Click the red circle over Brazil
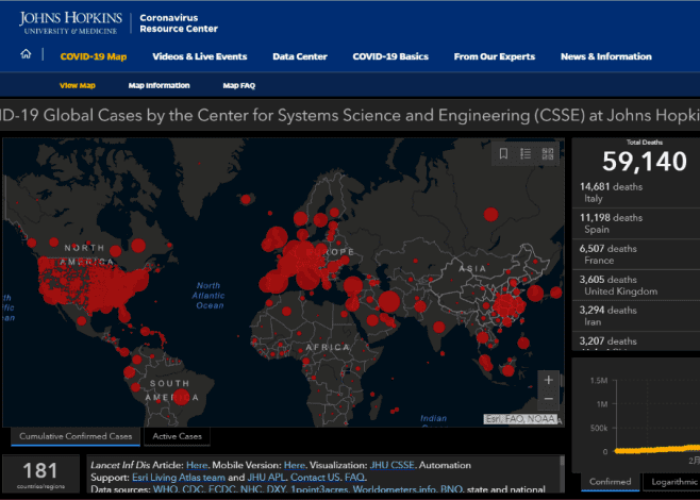This screenshot has height=500, width=700. coord(181,397)
